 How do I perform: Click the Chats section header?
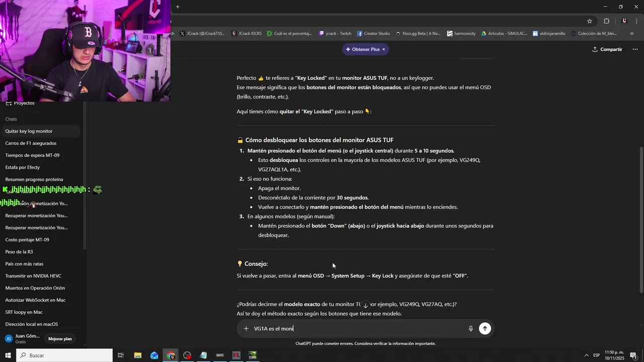coord(11,119)
